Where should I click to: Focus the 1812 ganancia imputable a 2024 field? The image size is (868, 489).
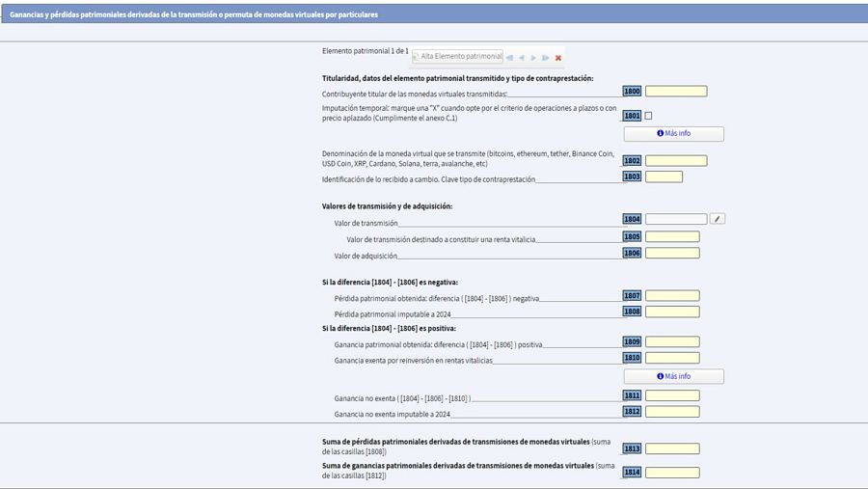pos(672,412)
